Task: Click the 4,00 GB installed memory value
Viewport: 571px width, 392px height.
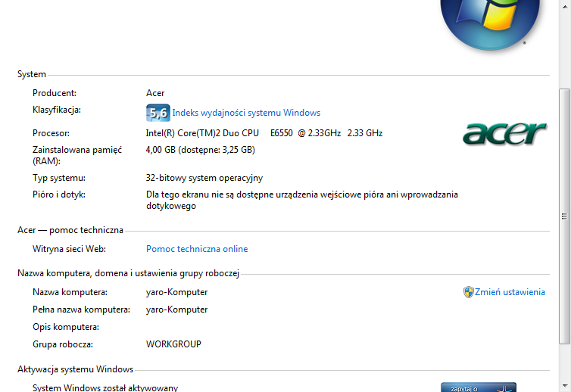Action: [x=200, y=150]
